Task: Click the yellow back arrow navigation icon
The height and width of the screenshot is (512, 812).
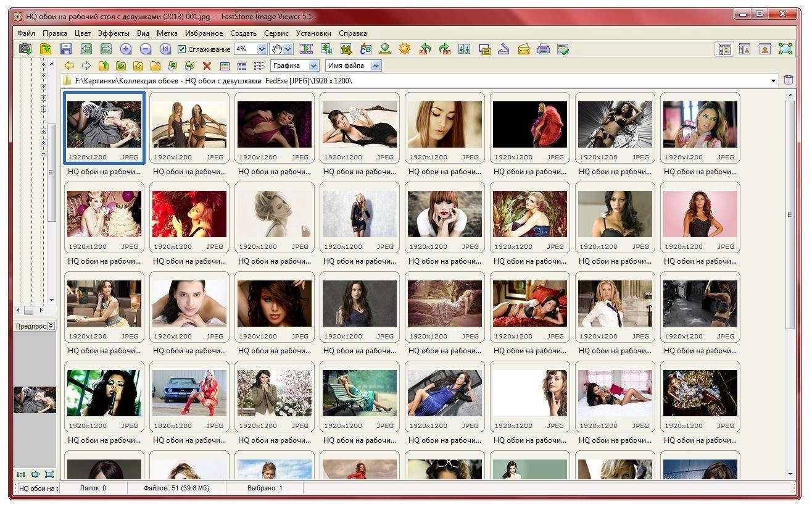Action: click(x=69, y=65)
